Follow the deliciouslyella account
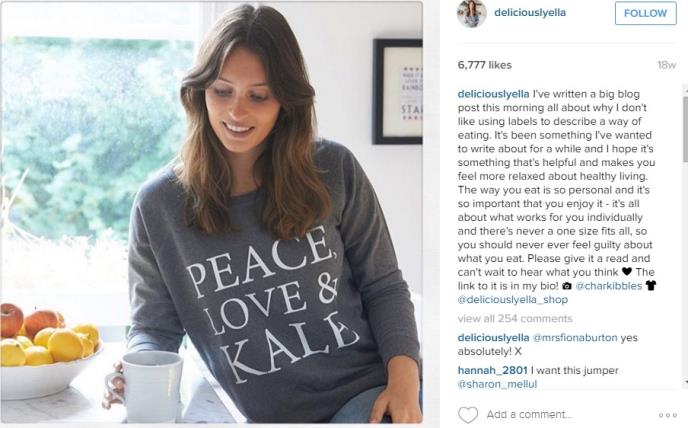The height and width of the screenshot is (428, 688). click(645, 13)
